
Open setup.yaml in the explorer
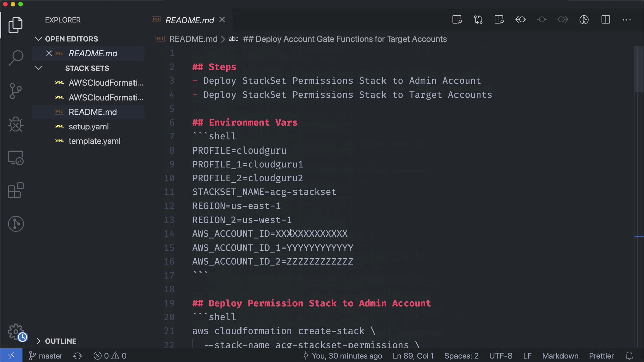(89, 127)
